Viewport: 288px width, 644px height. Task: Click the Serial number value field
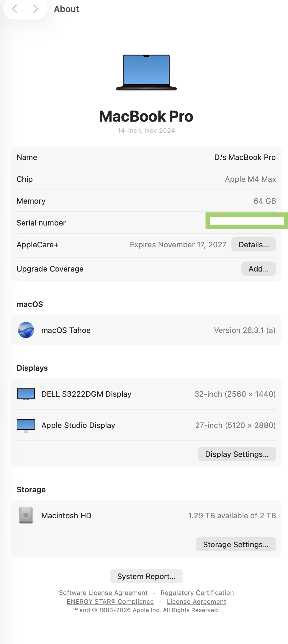point(247,221)
